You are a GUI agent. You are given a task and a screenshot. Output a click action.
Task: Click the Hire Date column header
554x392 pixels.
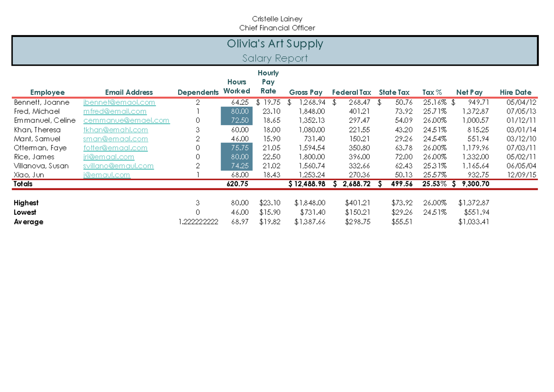tap(515, 92)
